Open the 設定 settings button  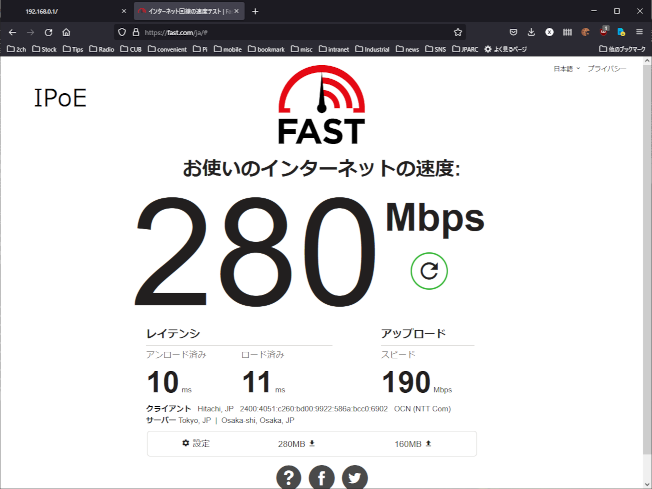pyautogui.click(x=196, y=443)
